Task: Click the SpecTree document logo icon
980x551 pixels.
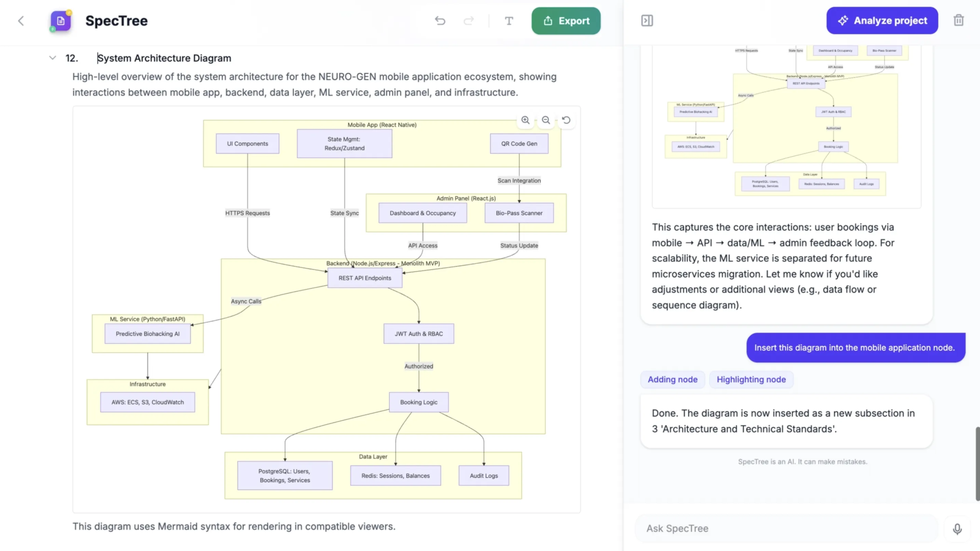Action: pyautogui.click(x=60, y=21)
